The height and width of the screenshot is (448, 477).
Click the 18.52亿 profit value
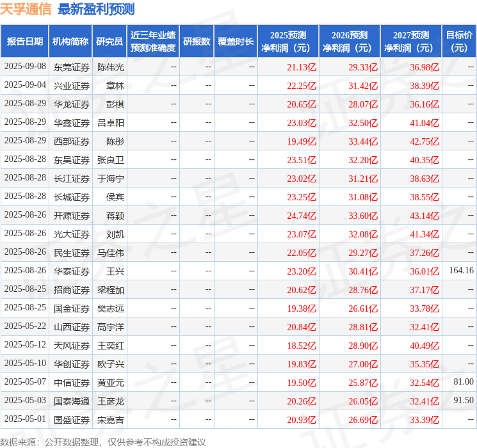click(x=302, y=346)
